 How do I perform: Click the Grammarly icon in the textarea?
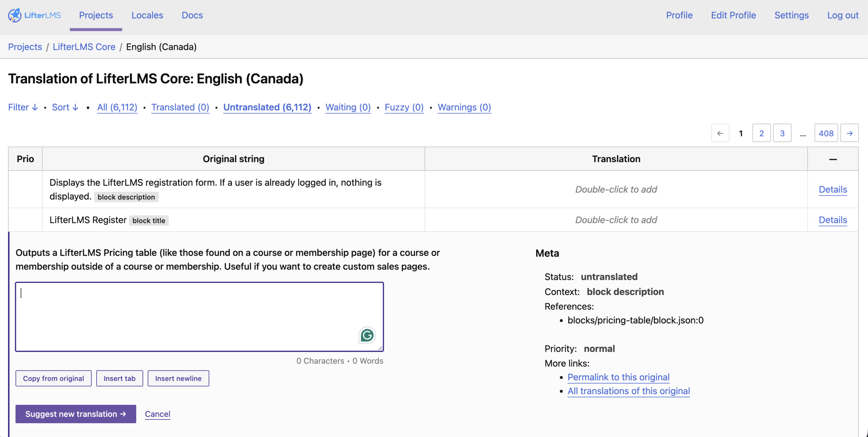click(367, 335)
